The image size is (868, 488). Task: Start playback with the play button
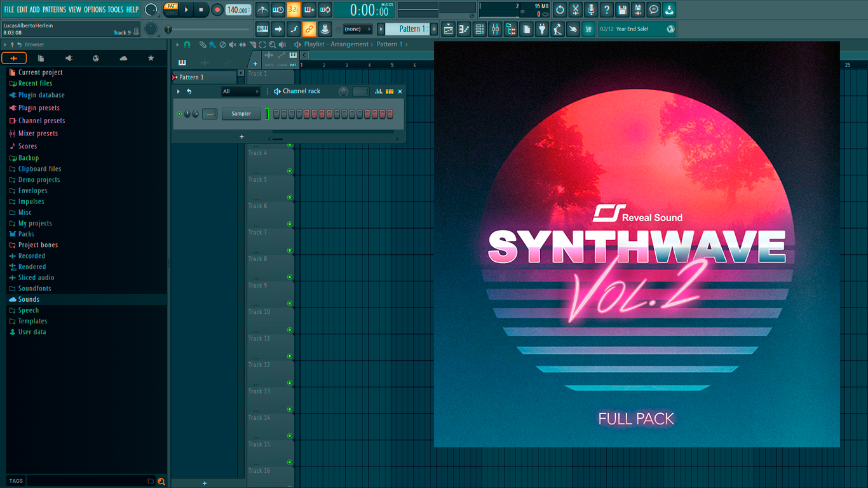coord(186,10)
